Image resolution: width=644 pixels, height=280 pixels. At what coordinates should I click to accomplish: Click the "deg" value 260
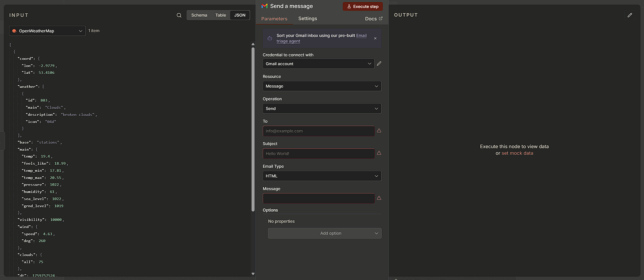(42, 241)
